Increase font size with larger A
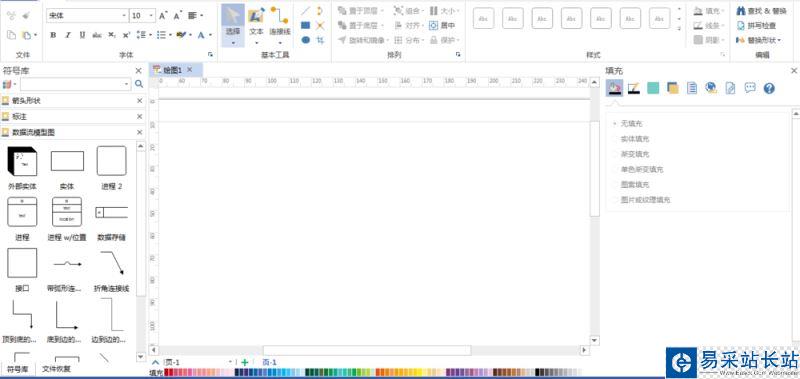Image resolution: width=800 pixels, height=379 pixels. point(163,16)
